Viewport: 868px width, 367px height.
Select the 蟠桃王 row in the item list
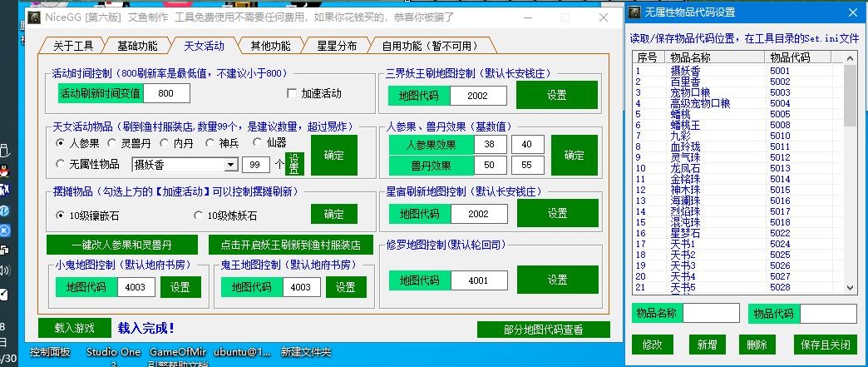686,125
